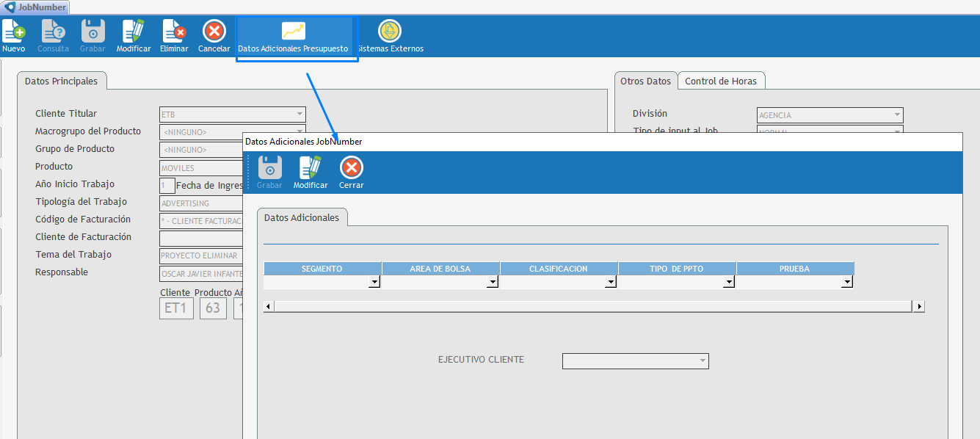Click the grid's right scroll arrow

tap(919, 306)
